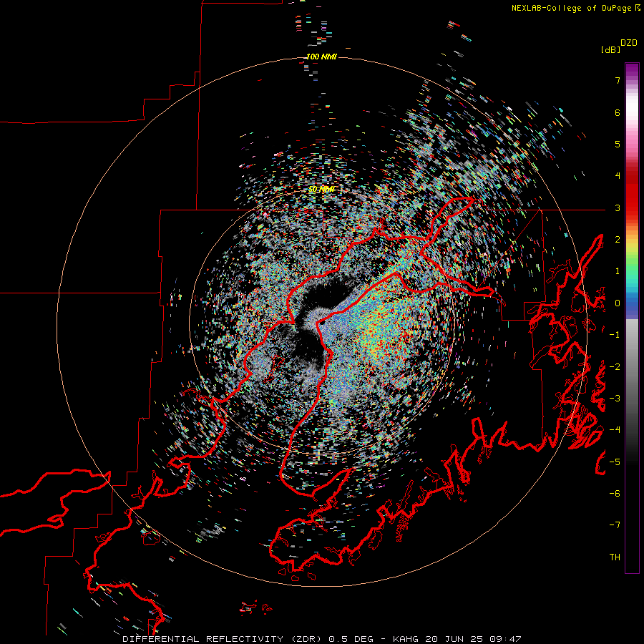Click the 5 value on color scale
The width and height of the screenshot is (644, 644).
[618, 144]
